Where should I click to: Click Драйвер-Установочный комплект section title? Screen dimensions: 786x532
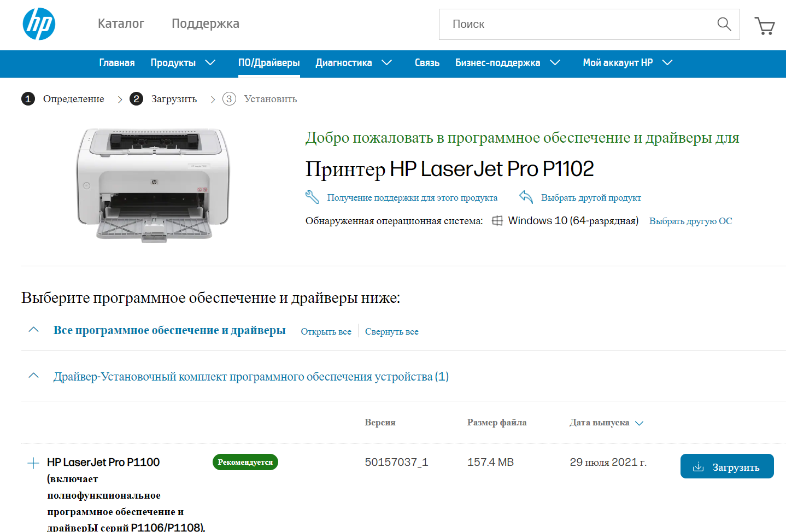click(251, 376)
